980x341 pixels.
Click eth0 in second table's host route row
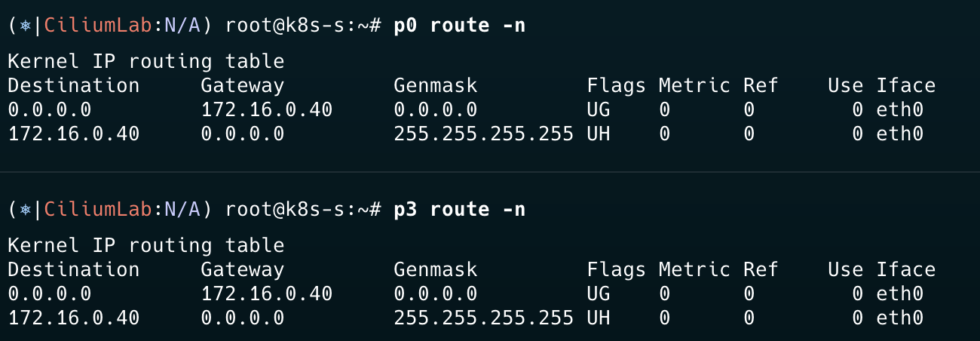(900, 318)
